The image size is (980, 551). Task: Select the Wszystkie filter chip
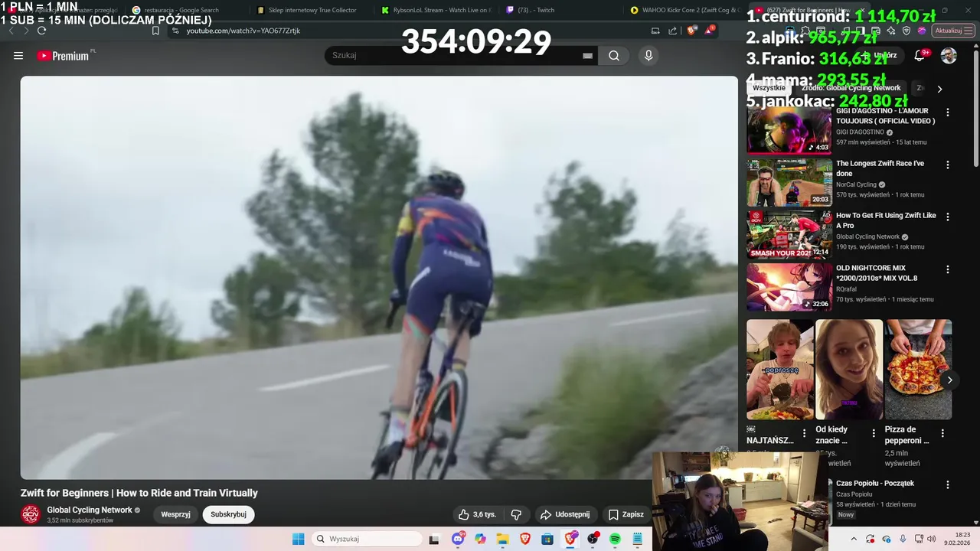click(769, 88)
